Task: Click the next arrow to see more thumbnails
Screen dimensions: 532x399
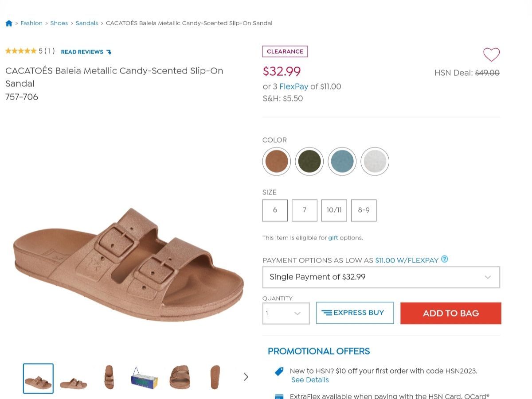Action: point(246,376)
